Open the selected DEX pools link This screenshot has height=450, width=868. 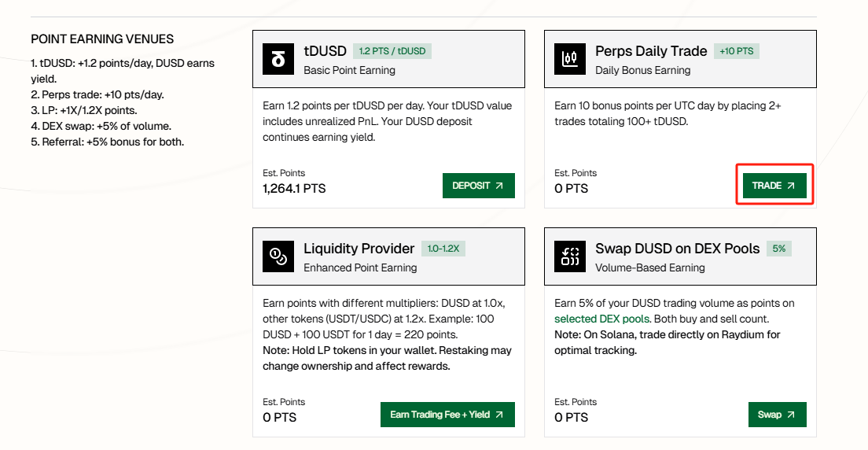pyautogui.click(x=602, y=319)
